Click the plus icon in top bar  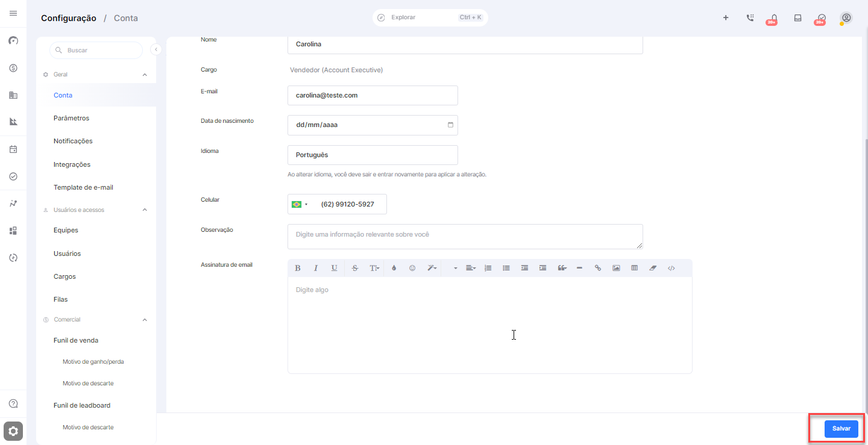(x=726, y=17)
